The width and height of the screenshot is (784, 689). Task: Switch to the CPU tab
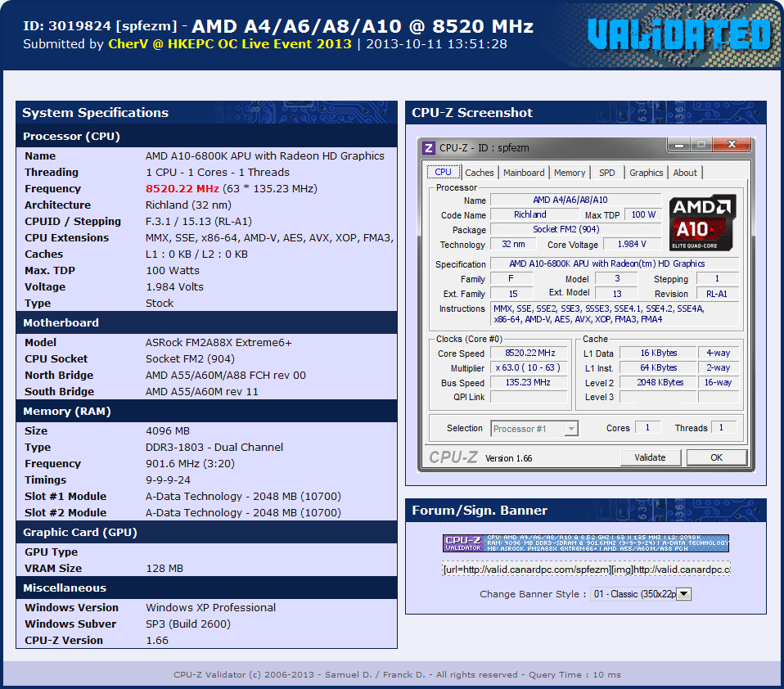click(x=443, y=172)
